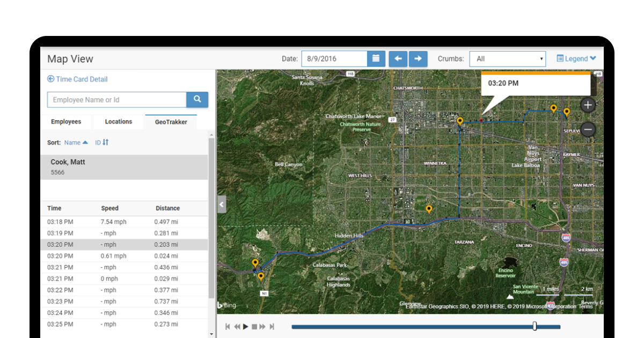Click the Date field showing 8/9/2016
The height and width of the screenshot is (338, 644).
pos(334,58)
